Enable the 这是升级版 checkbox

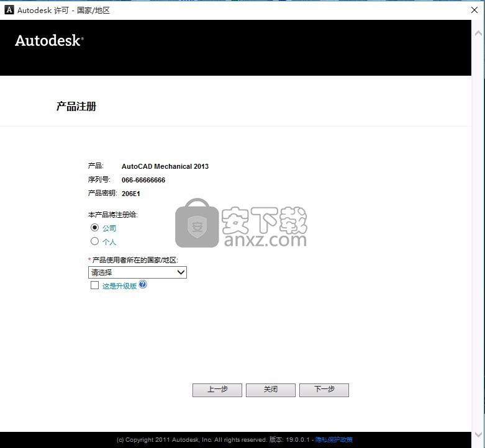coord(94,285)
